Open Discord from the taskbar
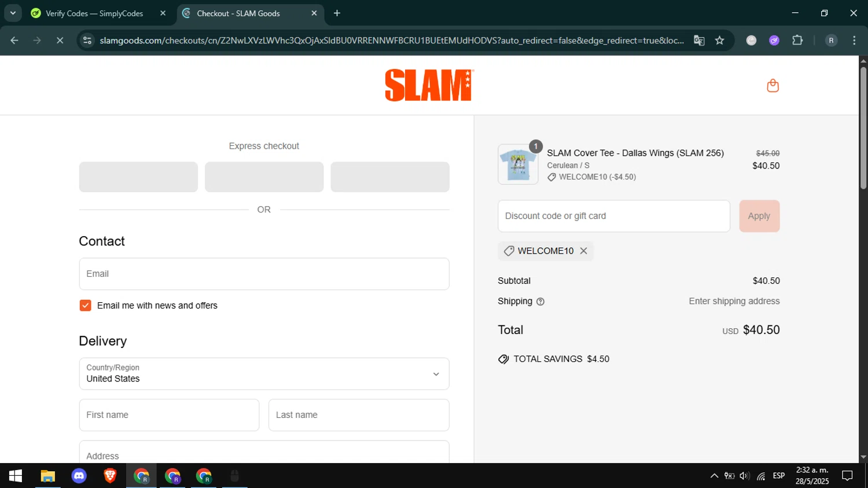868x488 pixels. point(79,476)
